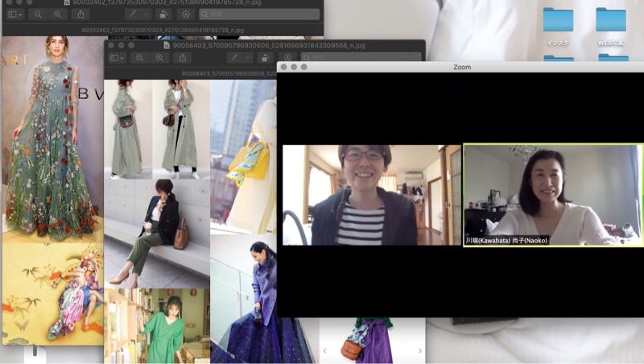644x364 pixels.
Task: Zoom in on the 90058403 Preview window
Action: (159, 58)
